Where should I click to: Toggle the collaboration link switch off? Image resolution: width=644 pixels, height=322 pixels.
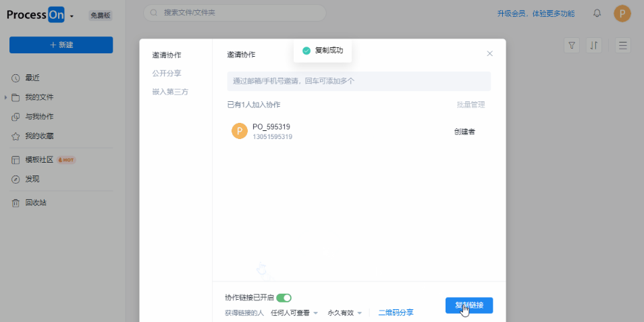point(284,298)
